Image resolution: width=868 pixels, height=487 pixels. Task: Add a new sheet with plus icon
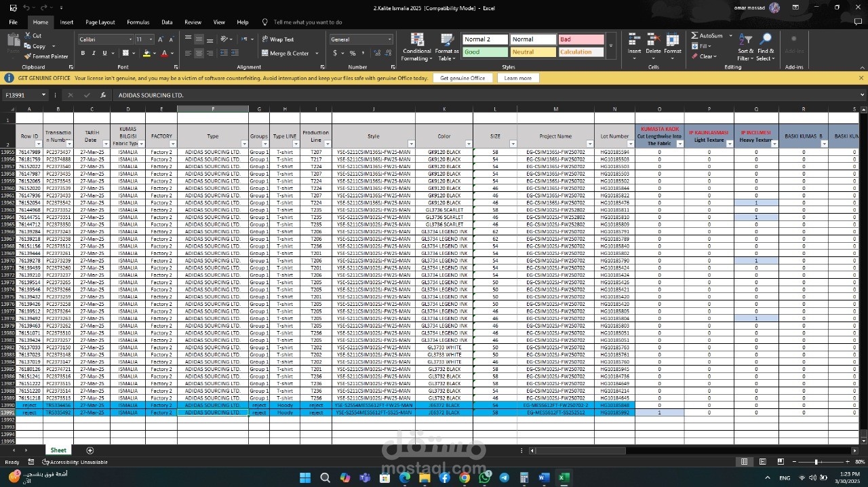point(90,450)
